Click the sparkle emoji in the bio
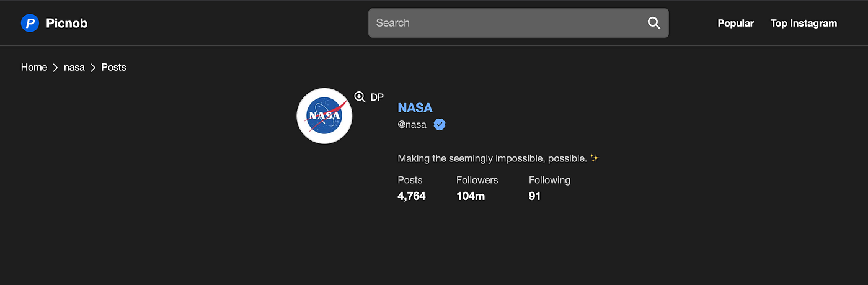Screen dimensions: 868x285 point(595,158)
